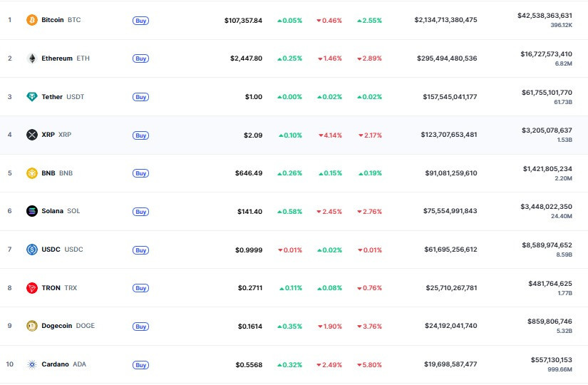
Task: Click the Solana logo icon
Action: point(32,211)
